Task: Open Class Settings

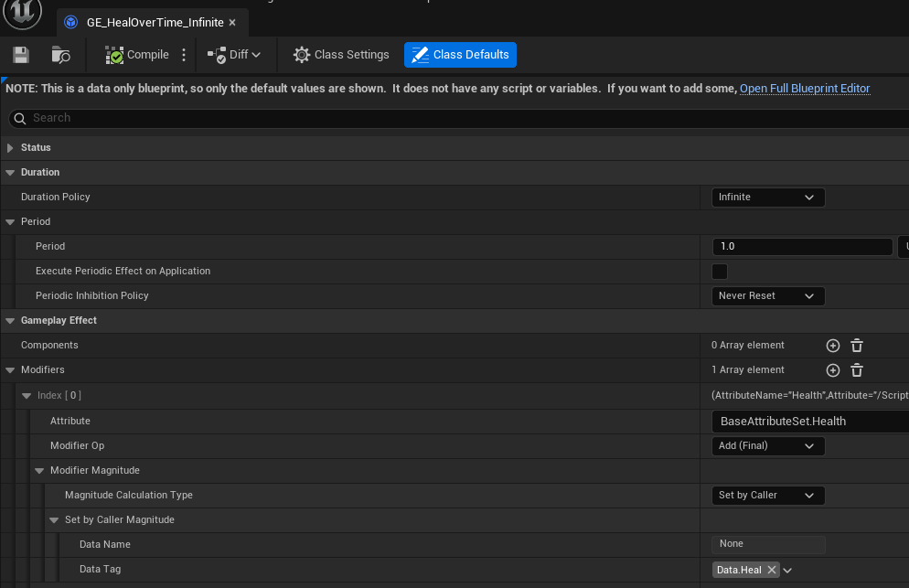Action: click(341, 55)
